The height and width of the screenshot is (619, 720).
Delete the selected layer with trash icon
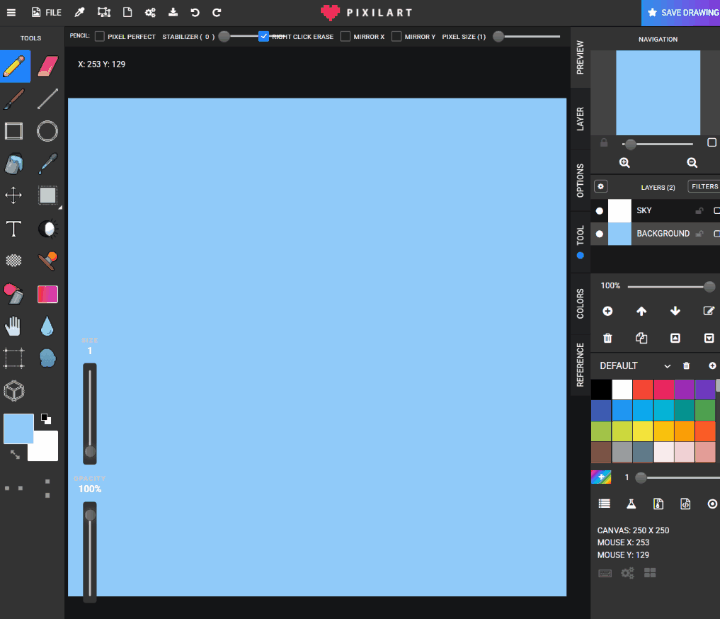[x=608, y=338]
